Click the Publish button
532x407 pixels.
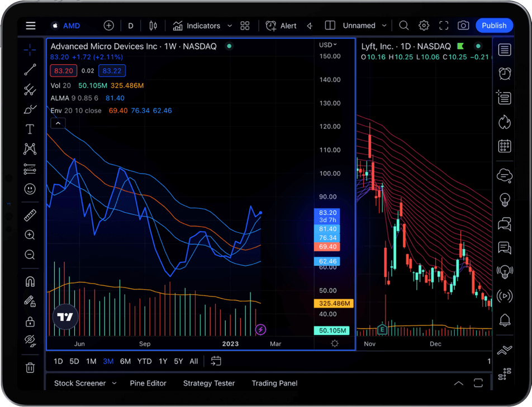494,26
